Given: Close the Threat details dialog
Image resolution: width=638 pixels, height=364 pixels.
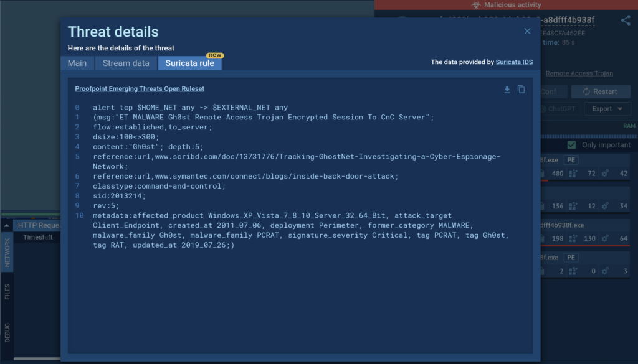Looking at the screenshot, I should click(x=527, y=31).
